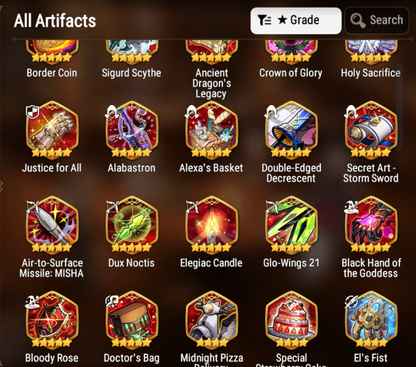Select the Dux Noctis green crystal artifact
This screenshot has width=416, height=367.
click(132, 226)
